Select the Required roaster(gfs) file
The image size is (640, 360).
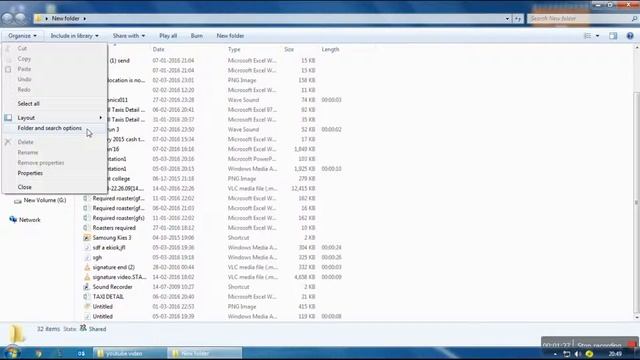(x=118, y=218)
